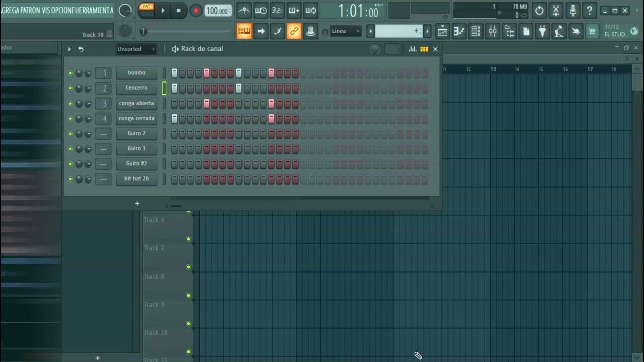Show the Channel rack via toolbar icon
Image resolution: width=644 pixels, height=362 pixels.
475,32
